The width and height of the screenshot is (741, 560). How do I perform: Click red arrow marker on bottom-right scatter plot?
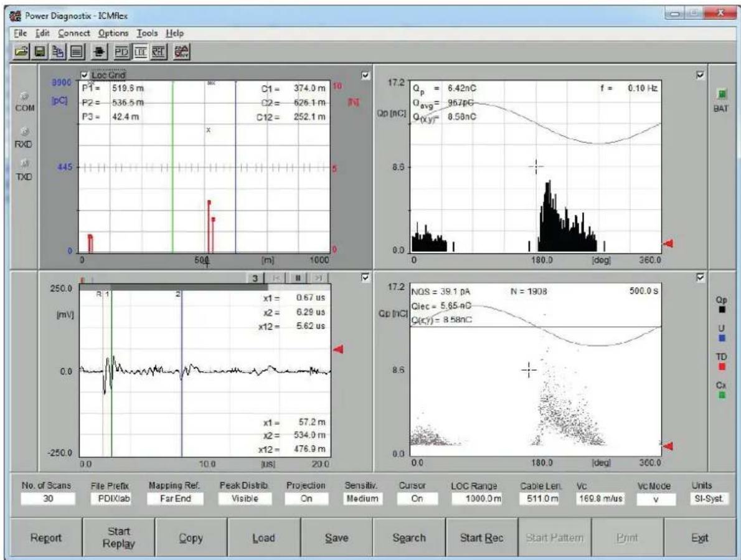[668, 445]
